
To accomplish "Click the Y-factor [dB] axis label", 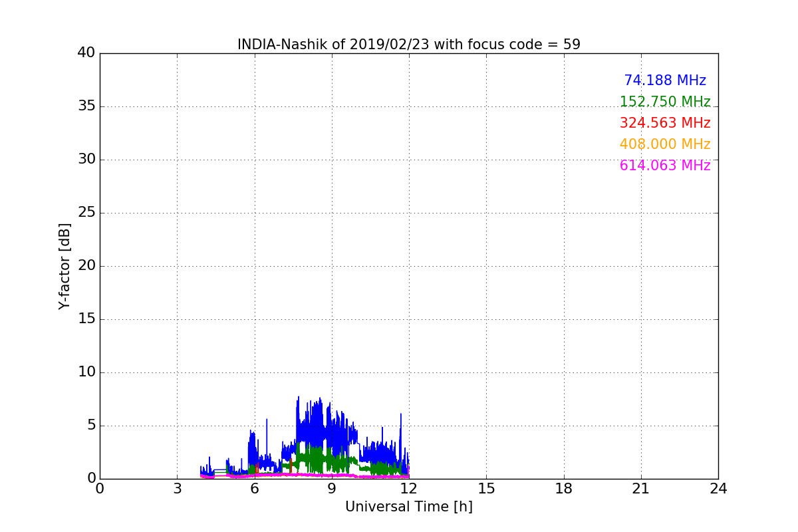I will click(x=65, y=266).
